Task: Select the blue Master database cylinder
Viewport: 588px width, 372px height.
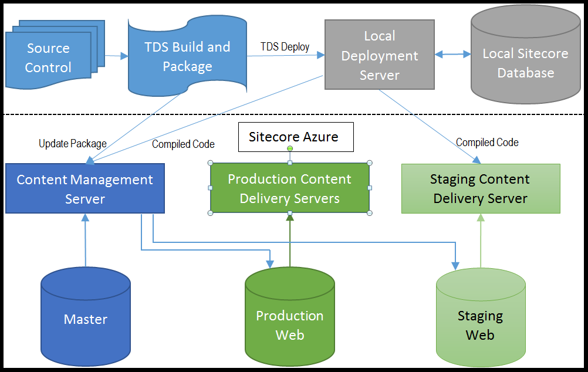Action: pyautogui.click(x=86, y=319)
